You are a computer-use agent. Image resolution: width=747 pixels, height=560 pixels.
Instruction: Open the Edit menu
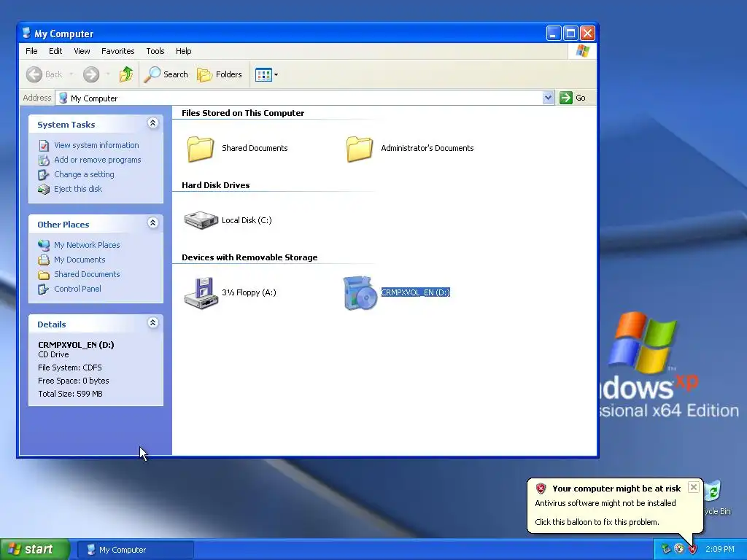click(x=55, y=51)
